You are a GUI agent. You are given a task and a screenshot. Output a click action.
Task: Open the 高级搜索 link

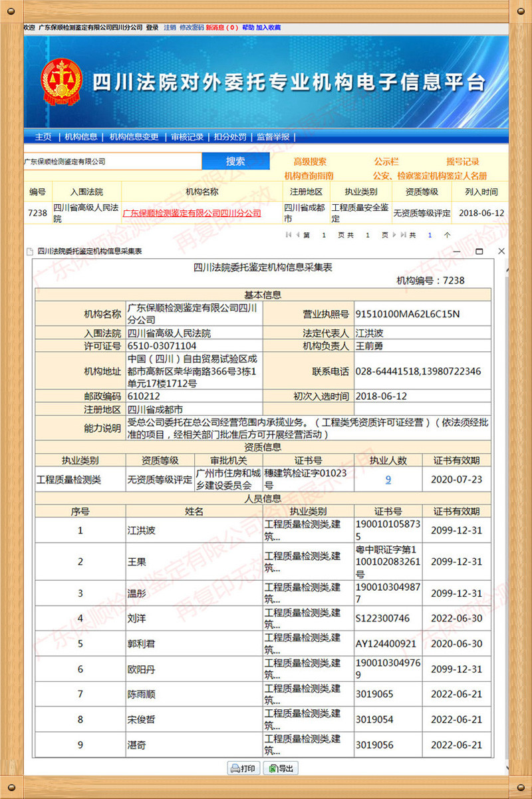click(x=310, y=162)
